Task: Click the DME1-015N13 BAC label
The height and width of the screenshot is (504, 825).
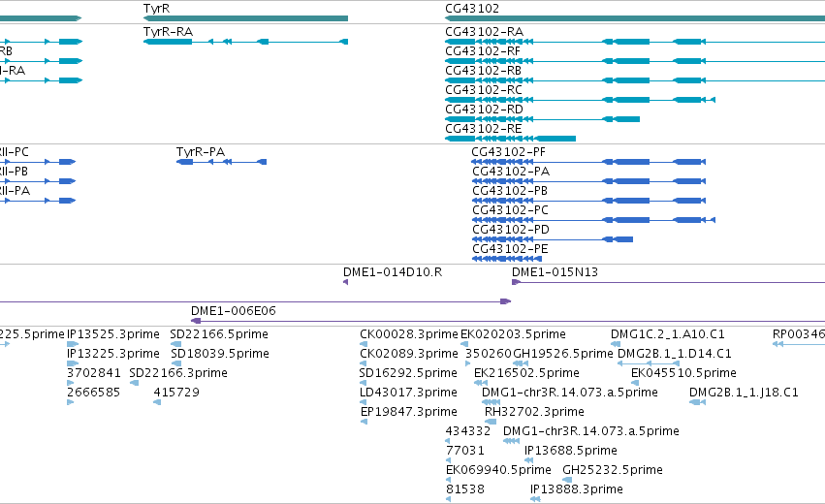Action: [x=555, y=272]
